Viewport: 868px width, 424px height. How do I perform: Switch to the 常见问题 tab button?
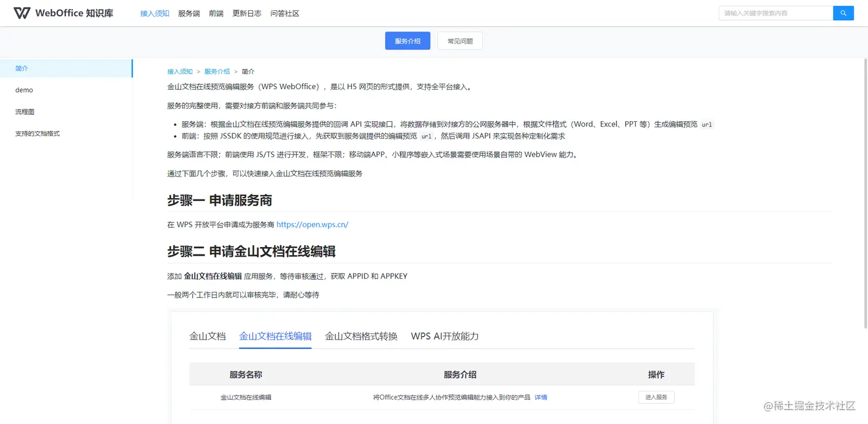(460, 41)
